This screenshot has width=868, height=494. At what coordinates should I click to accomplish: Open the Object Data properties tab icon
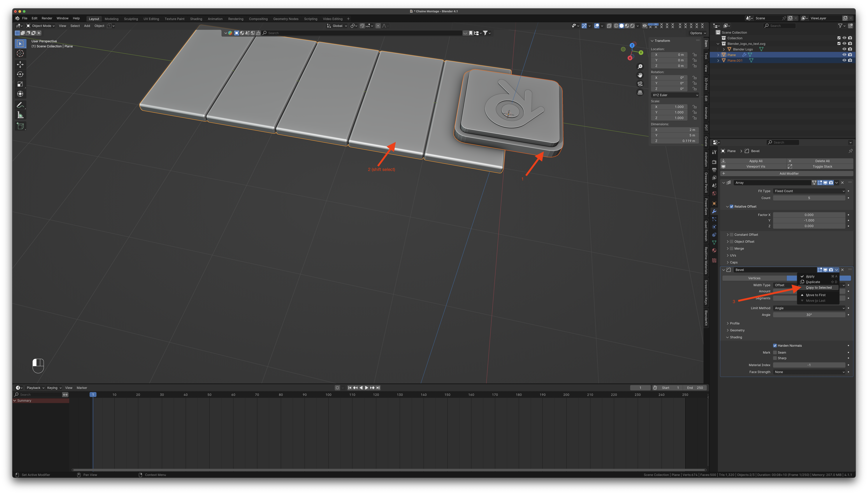tap(714, 243)
